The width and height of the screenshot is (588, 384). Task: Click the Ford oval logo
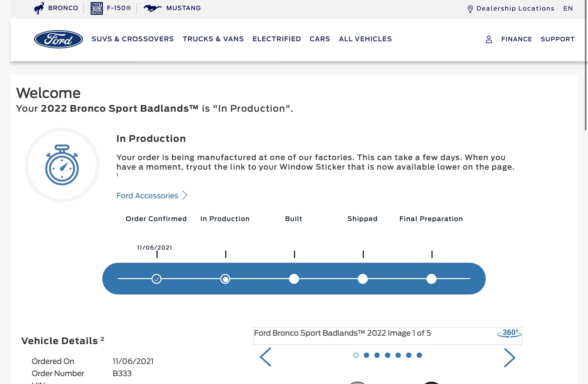click(x=58, y=39)
